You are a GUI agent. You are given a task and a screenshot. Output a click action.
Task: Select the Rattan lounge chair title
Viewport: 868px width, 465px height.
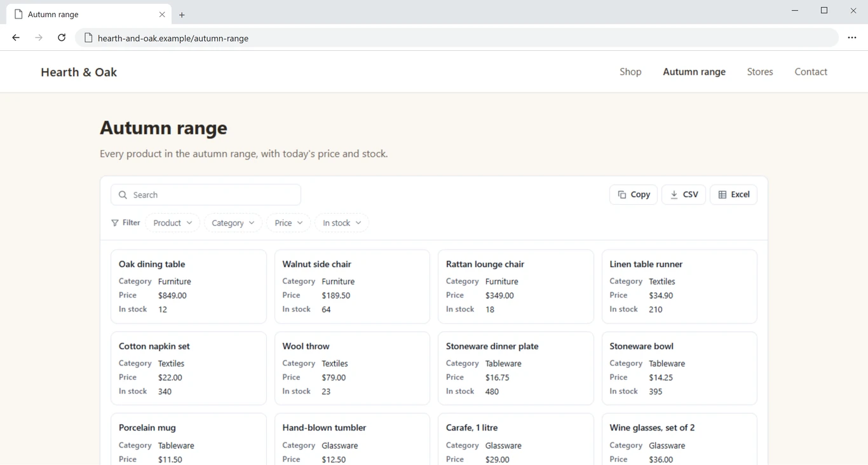point(485,264)
